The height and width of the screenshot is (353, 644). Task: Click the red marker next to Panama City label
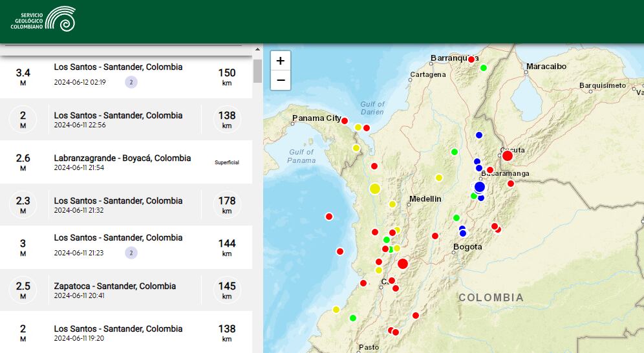tap(345, 121)
